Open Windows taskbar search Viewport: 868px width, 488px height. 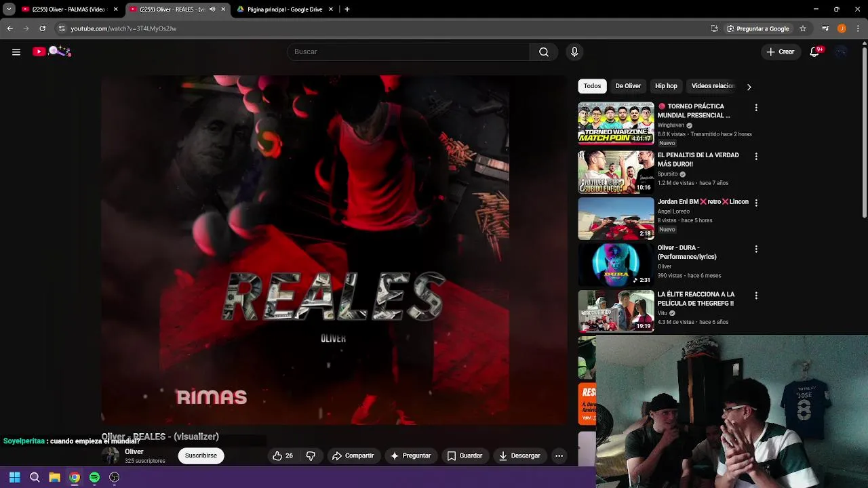pos(35,477)
